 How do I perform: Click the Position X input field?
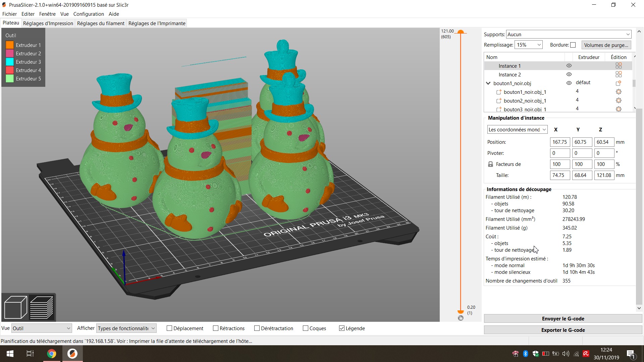[560, 142]
